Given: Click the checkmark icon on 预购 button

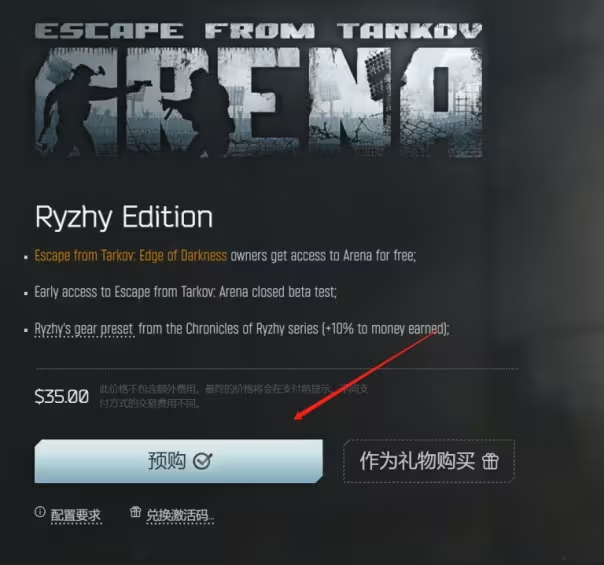Looking at the screenshot, I should pyautogui.click(x=202, y=461).
